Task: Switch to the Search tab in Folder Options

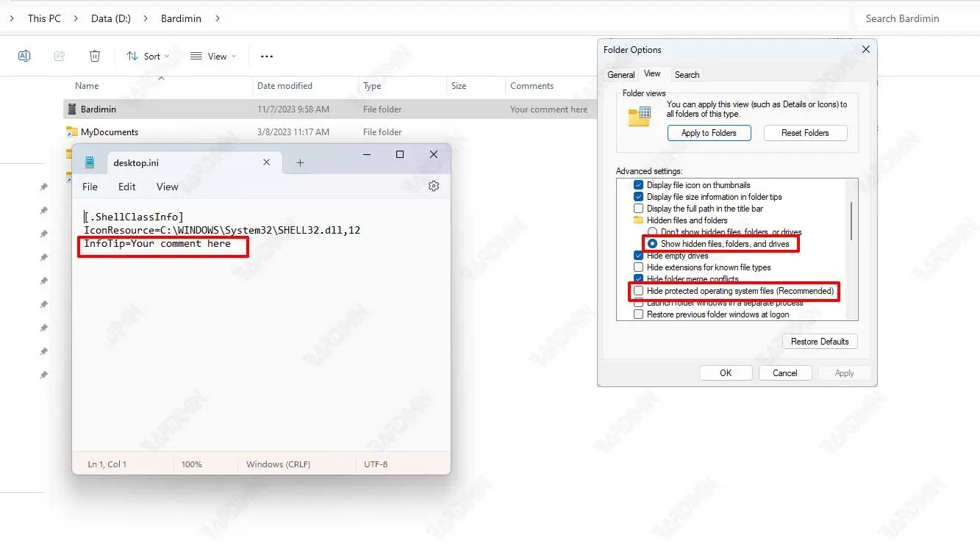Action: click(x=687, y=74)
